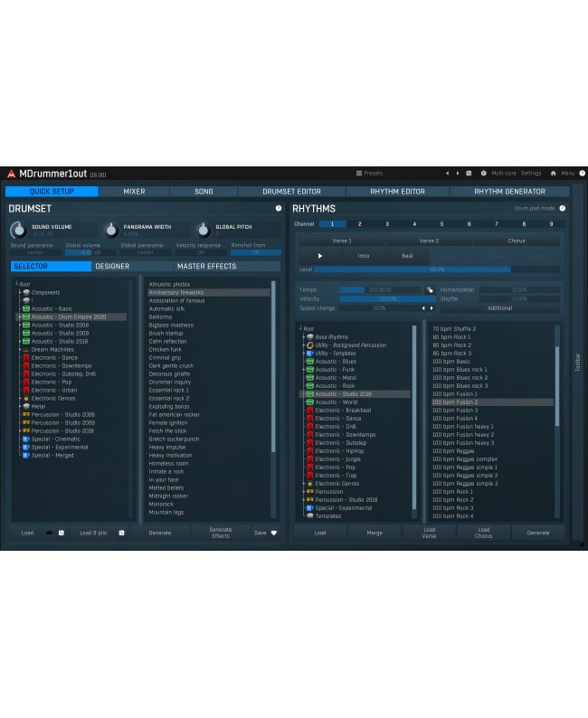588x718 pixels.
Task: Toggle Multi-core option
Action: point(503,173)
